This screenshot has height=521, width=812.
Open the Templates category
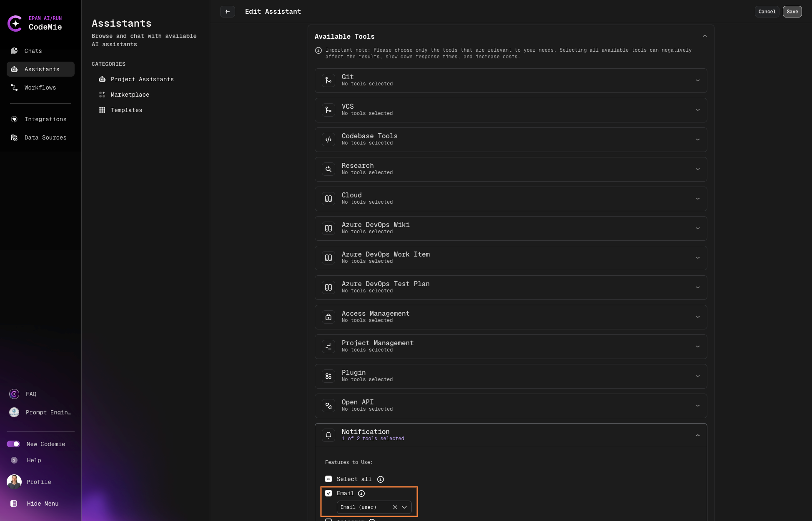[126, 110]
